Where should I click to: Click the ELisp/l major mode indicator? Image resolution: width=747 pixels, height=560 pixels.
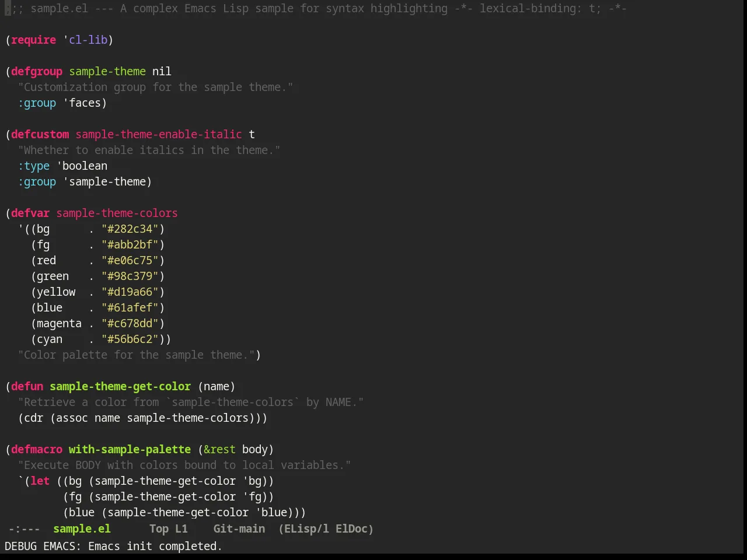tap(303, 528)
